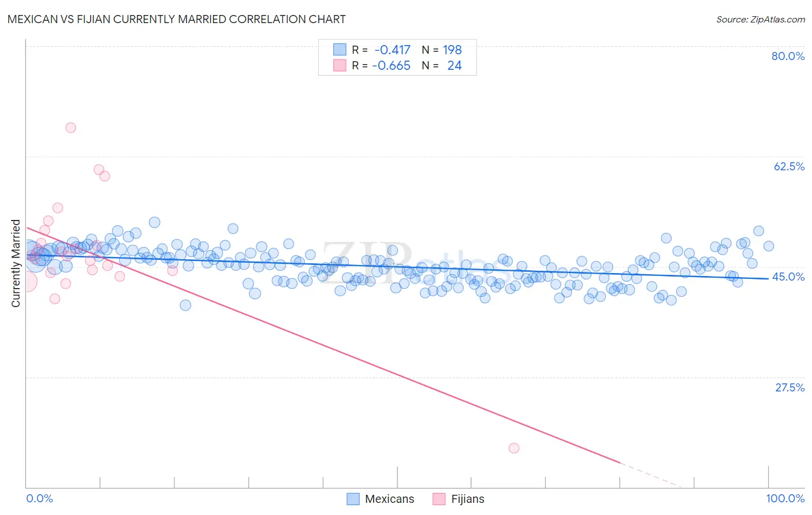
Task: Select the blue Mexicans legend swatch at bottom
Action: [353, 499]
